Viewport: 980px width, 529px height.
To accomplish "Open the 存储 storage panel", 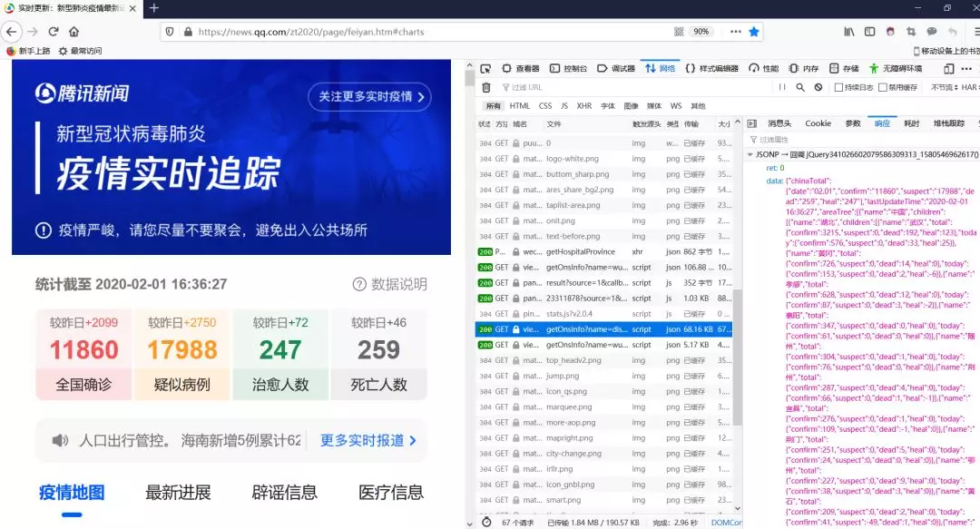I will (x=844, y=68).
